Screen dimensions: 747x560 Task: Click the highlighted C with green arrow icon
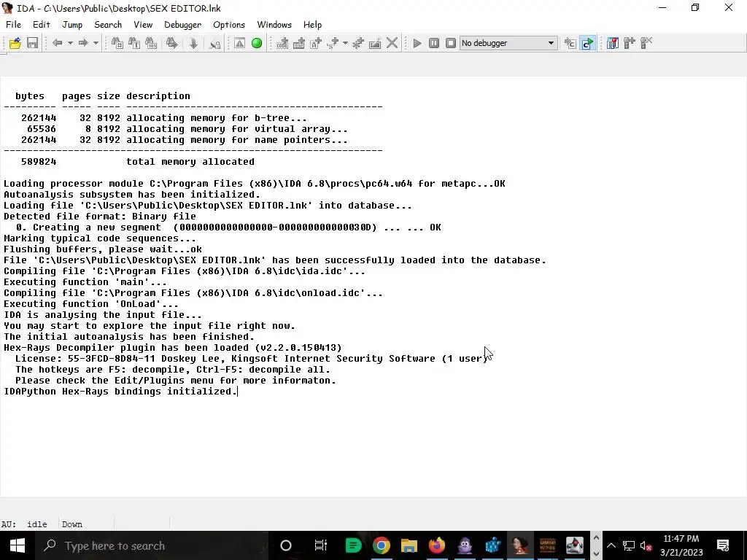pyautogui.click(x=588, y=43)
